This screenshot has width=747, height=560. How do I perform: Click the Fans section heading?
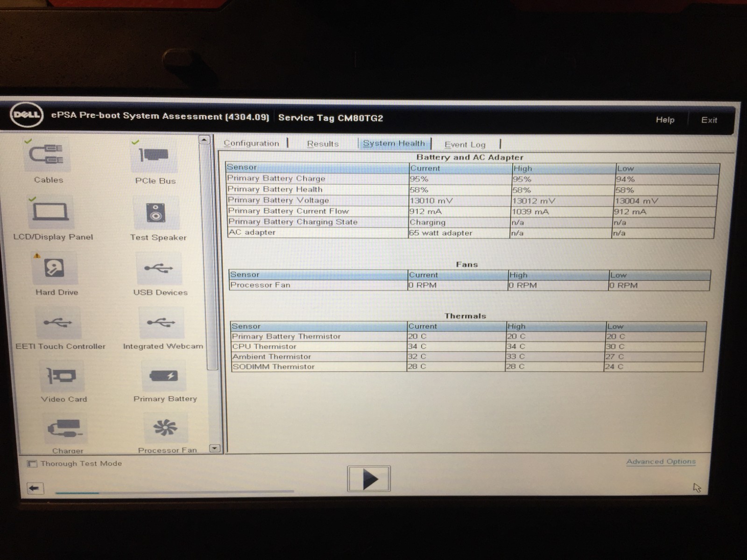coord(467,265)
